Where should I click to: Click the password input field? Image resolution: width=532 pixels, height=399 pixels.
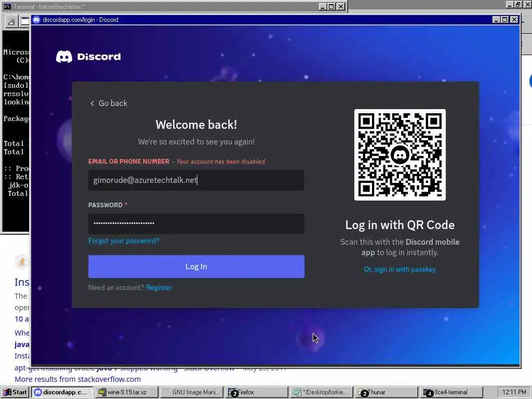pos(196,223)
